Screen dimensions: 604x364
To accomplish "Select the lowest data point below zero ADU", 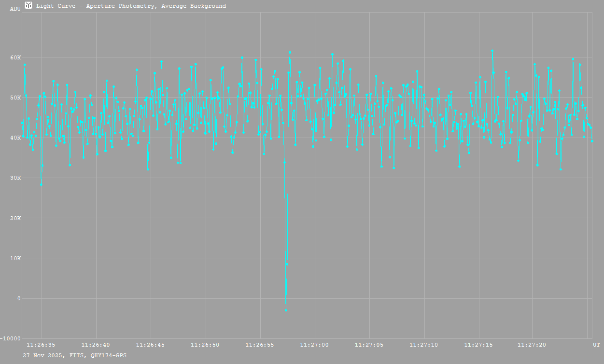I will tap(286, 310).
